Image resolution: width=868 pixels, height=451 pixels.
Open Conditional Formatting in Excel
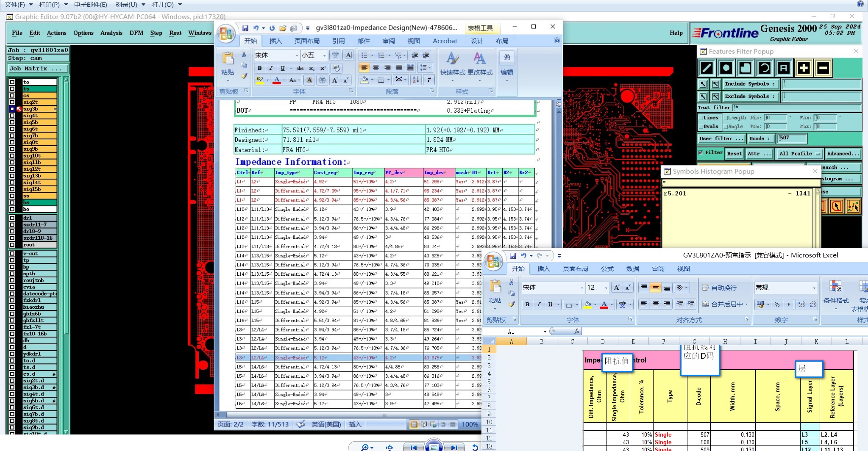click(x=836, y=295)
